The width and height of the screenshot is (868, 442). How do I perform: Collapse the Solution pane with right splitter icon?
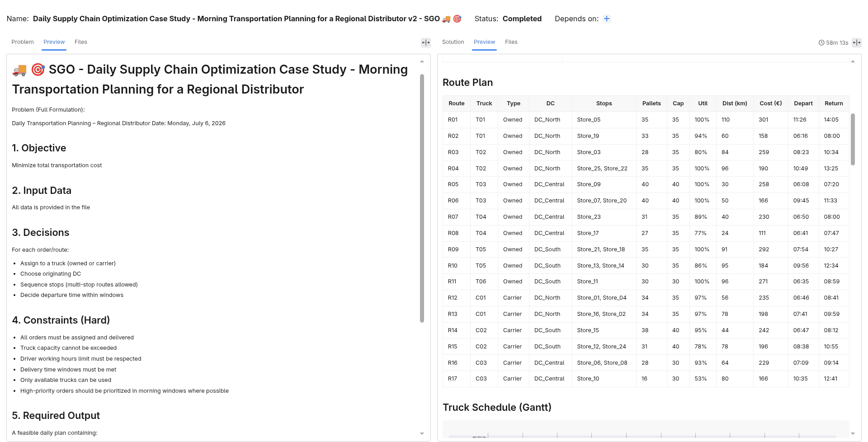click(x=857, y=42)
